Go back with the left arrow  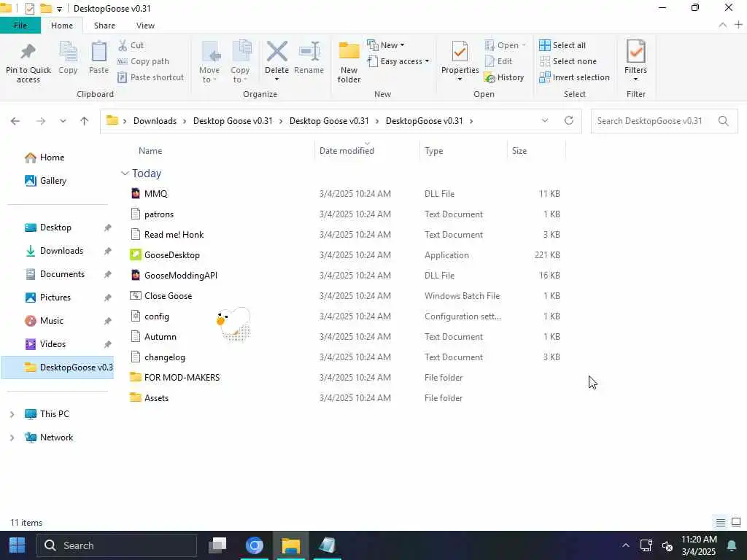15,121
